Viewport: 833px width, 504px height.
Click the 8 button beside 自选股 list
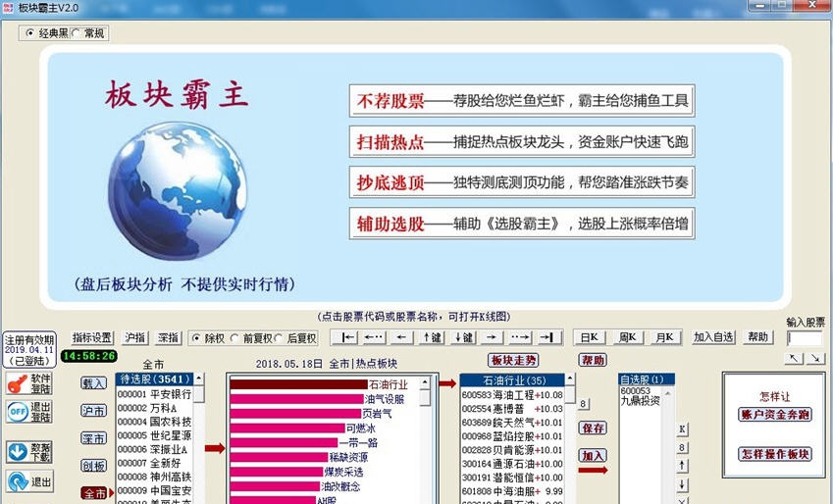click(682, 448)
